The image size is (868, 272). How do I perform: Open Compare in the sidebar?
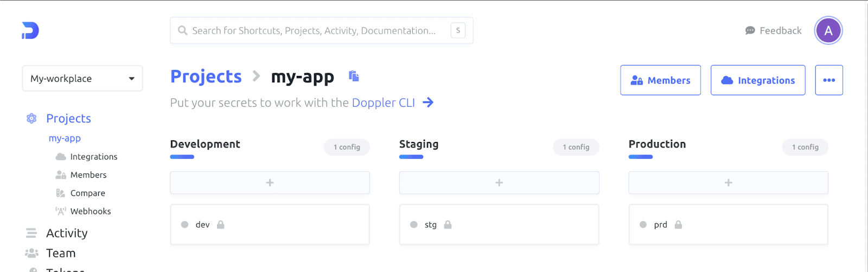coord(87,193)
